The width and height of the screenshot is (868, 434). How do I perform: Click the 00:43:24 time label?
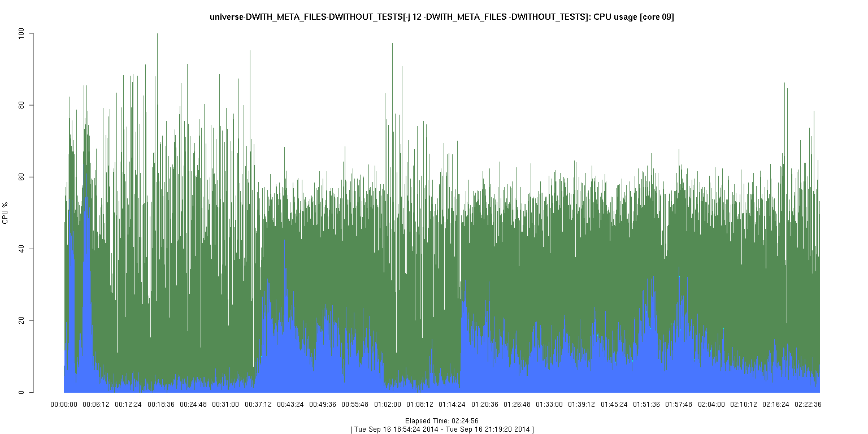290,405
